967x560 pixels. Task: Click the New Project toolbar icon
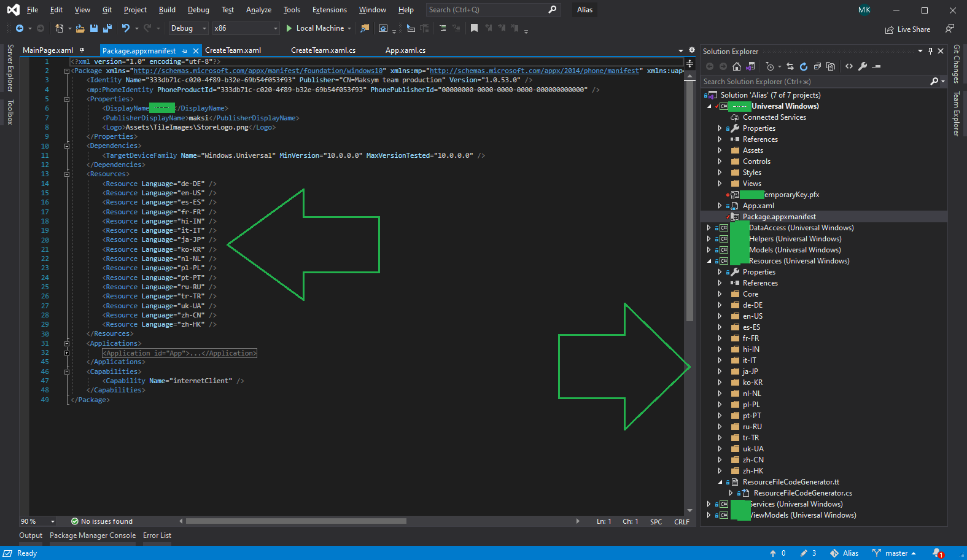click(59, 28)
